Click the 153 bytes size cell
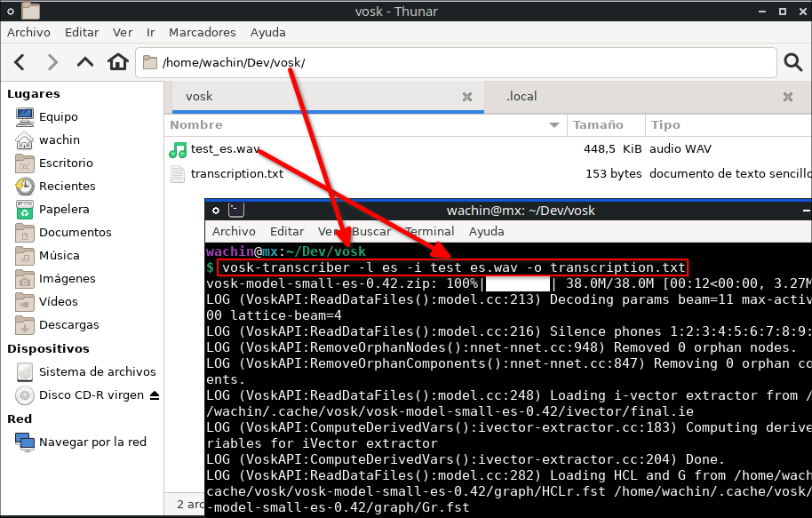The height and width of the screenshot is (518, 812). tap(613, 173)
